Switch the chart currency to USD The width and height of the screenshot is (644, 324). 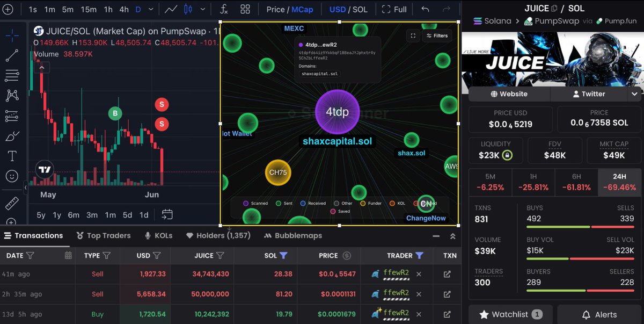pos(338,9)
